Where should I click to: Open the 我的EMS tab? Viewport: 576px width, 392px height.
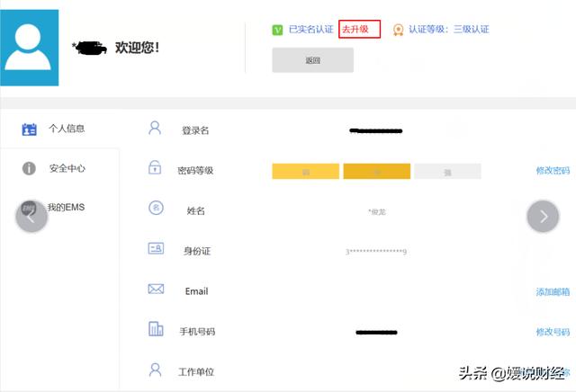click(67, 208)
